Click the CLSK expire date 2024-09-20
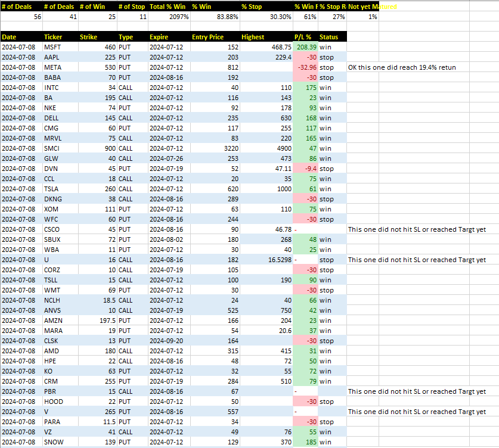 tap(169, 341)
